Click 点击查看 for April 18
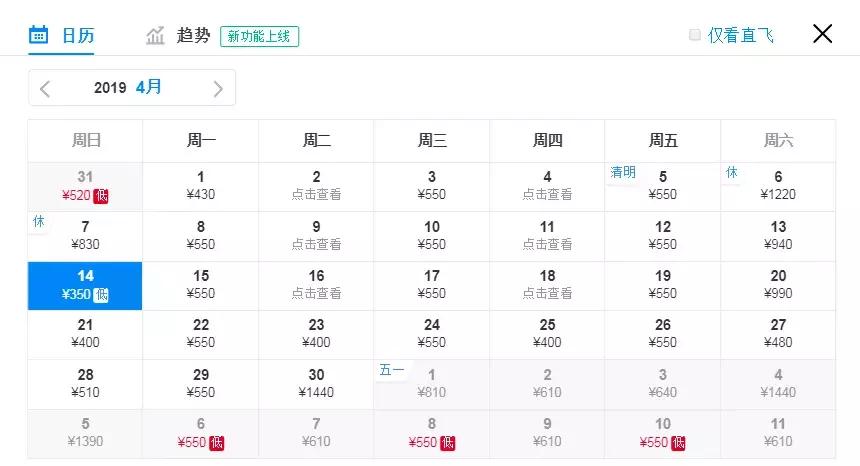Image resolution: width=860 pixels, height=466 pixels. coord(547,293)
